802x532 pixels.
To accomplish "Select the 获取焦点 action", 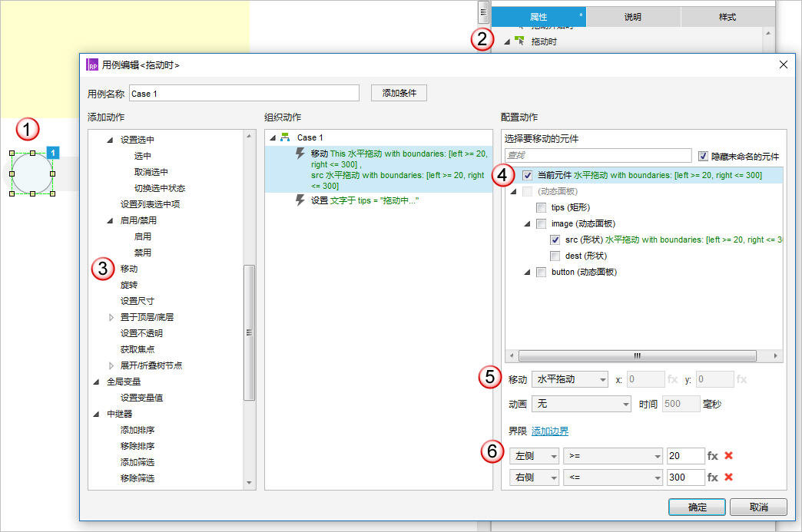I will click(x=137, y=349).
